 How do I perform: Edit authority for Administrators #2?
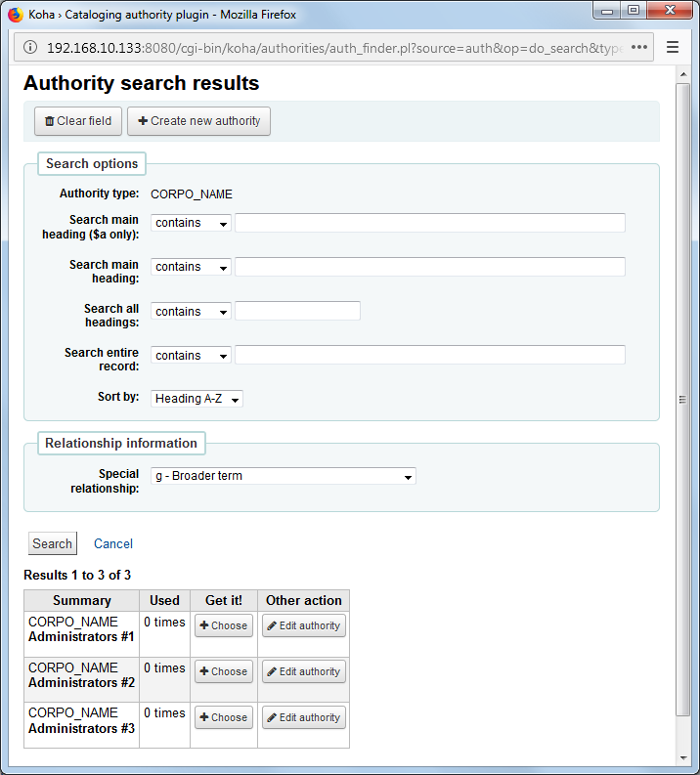303,671
